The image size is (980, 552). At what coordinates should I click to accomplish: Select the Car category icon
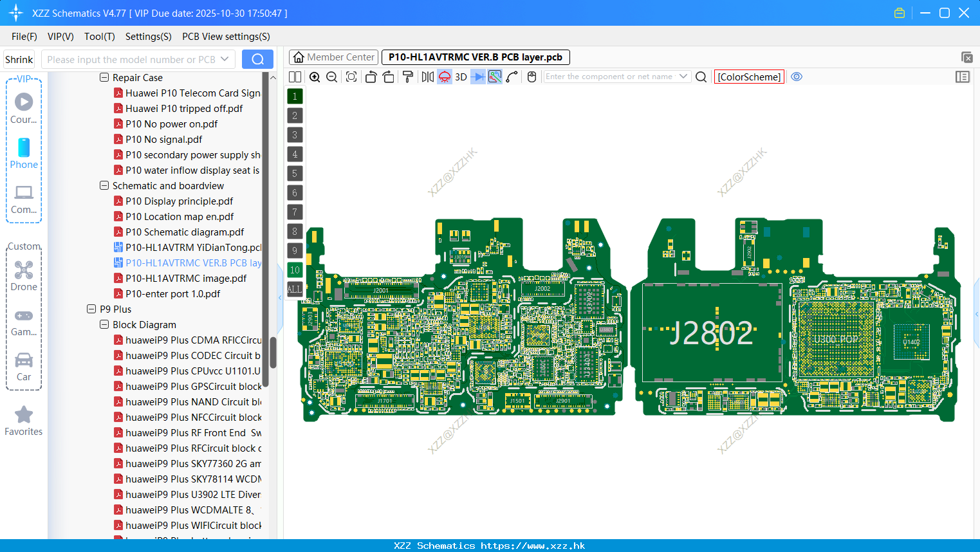click(x=24, y=367)
